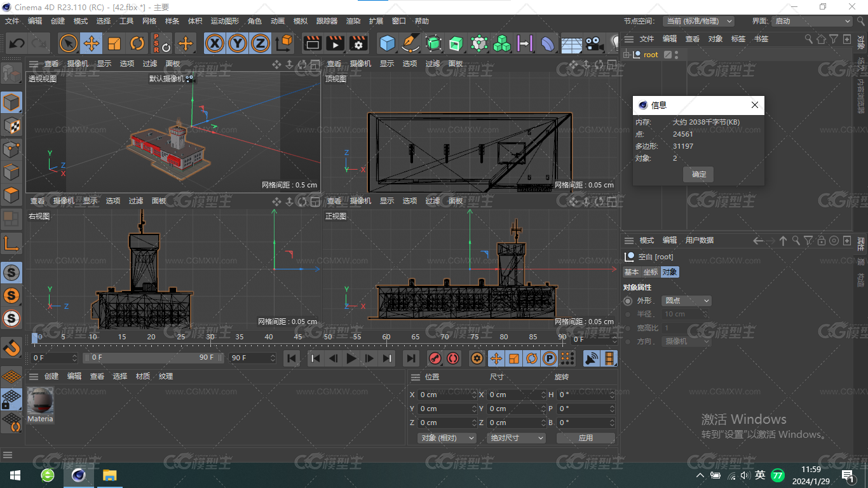Click the Enable Axis L-shaped icon
This screenshot has height=488, width=868.
point(11,243)
